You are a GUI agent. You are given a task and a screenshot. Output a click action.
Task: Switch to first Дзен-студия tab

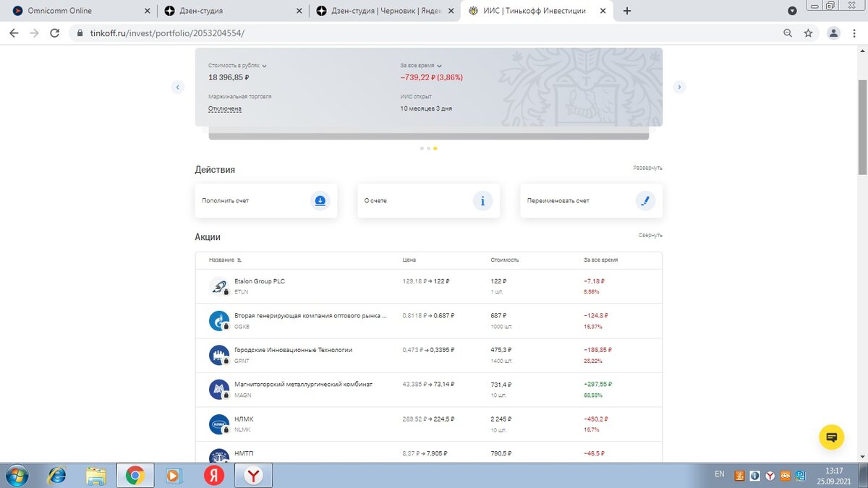click(x=233, y=11)
